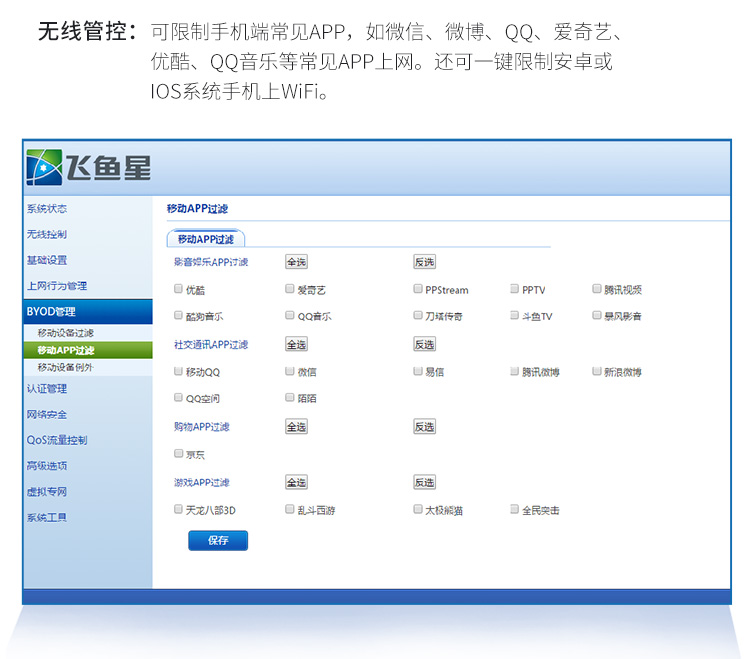Check the 天龙八部3D option

[x=178, y=509]
